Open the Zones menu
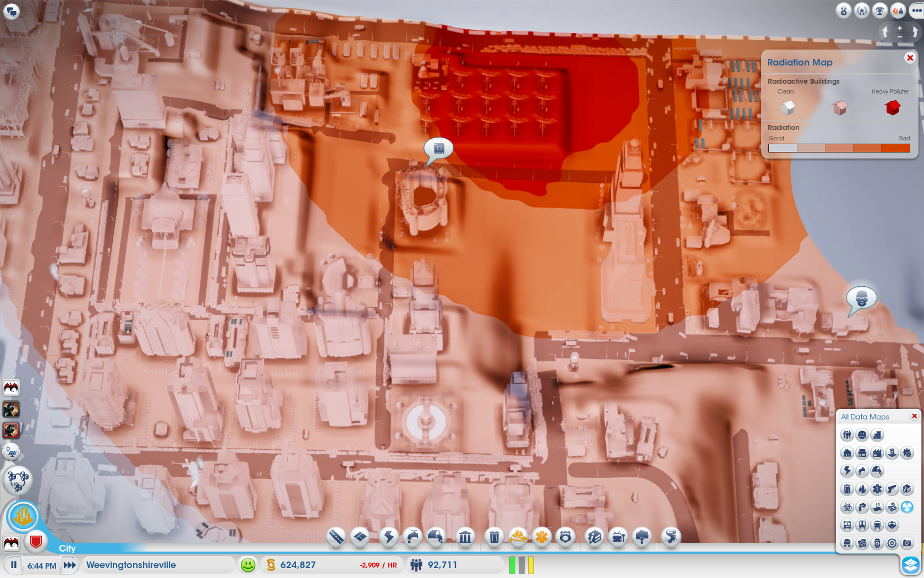 tap(360, 536)
